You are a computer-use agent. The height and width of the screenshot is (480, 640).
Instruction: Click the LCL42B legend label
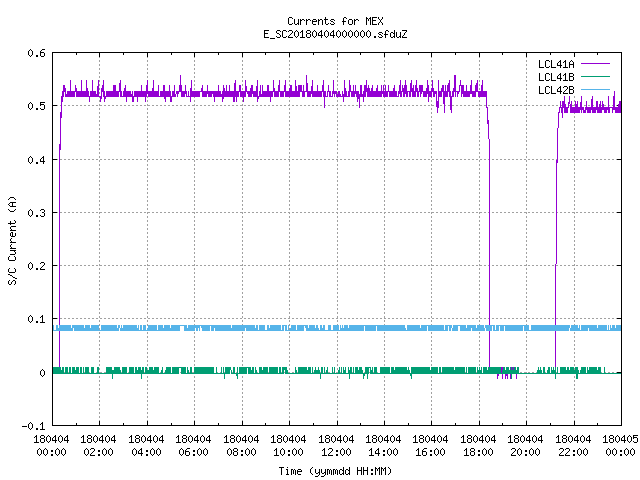(556, 90)
